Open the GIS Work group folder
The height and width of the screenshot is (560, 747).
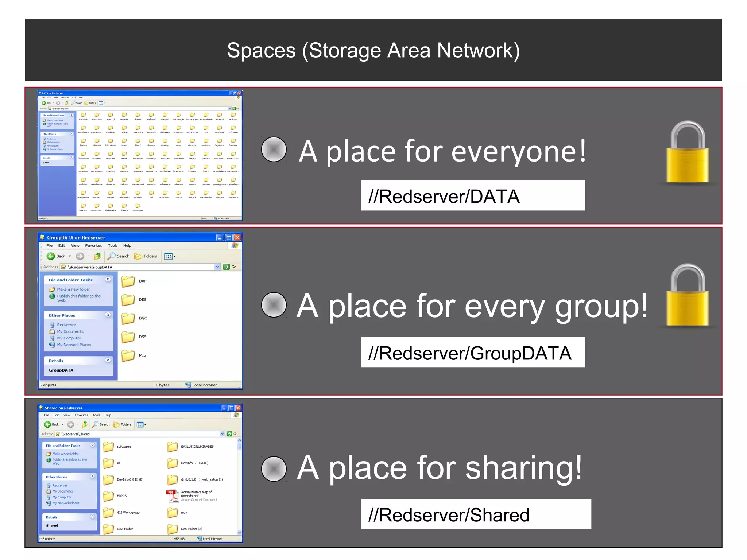click(x=109, y=513)
